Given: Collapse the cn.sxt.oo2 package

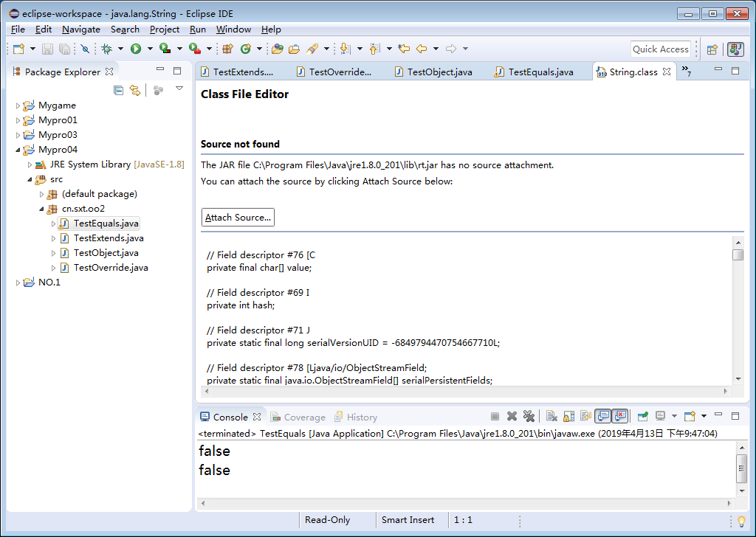Looking at the screenshot, I should [41, 209].
